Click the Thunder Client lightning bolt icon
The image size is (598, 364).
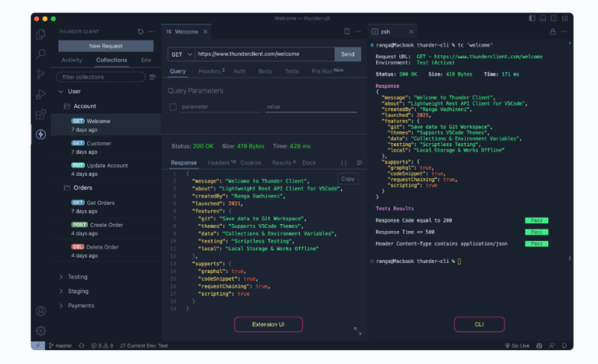pyautogui.click(x=40, y=135)
